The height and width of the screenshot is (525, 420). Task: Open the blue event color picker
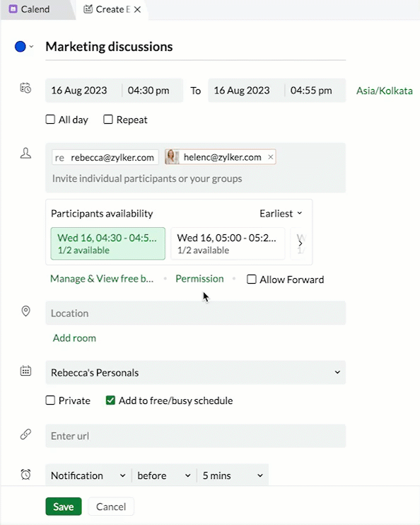point(23,47)
